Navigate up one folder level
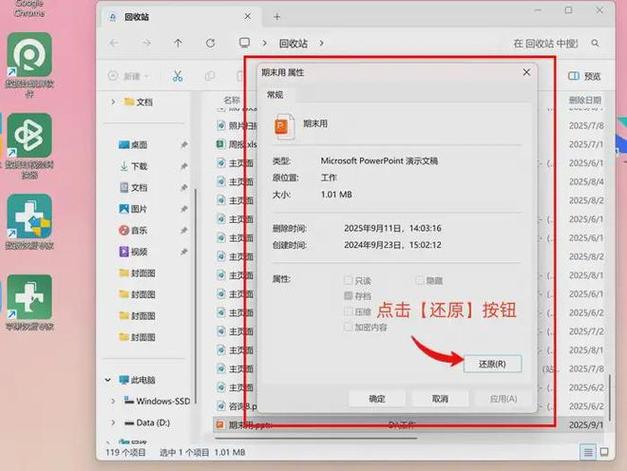The image size is (627, 471). (x=178, y=43)
